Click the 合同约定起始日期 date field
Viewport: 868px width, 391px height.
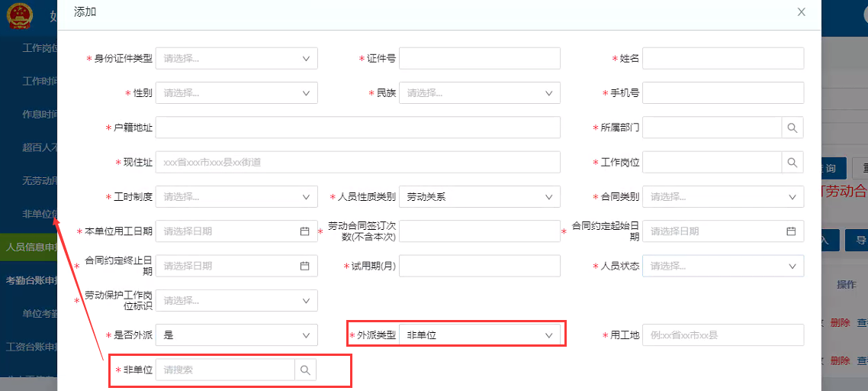point(723,231)
